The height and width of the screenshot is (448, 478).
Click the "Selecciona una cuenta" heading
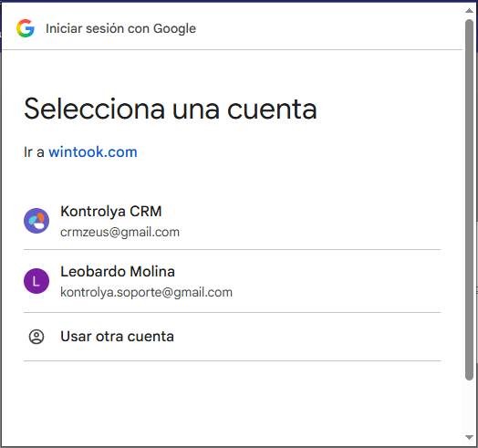tap(171, 109)
